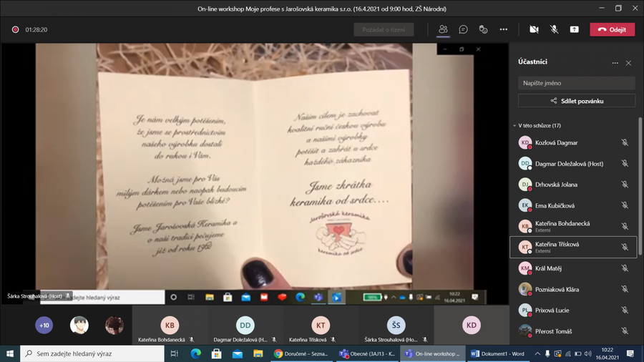The height and width of the screenshot is (362, 644).
Task: Select participant Král Matěj
Action: point(573,268)
